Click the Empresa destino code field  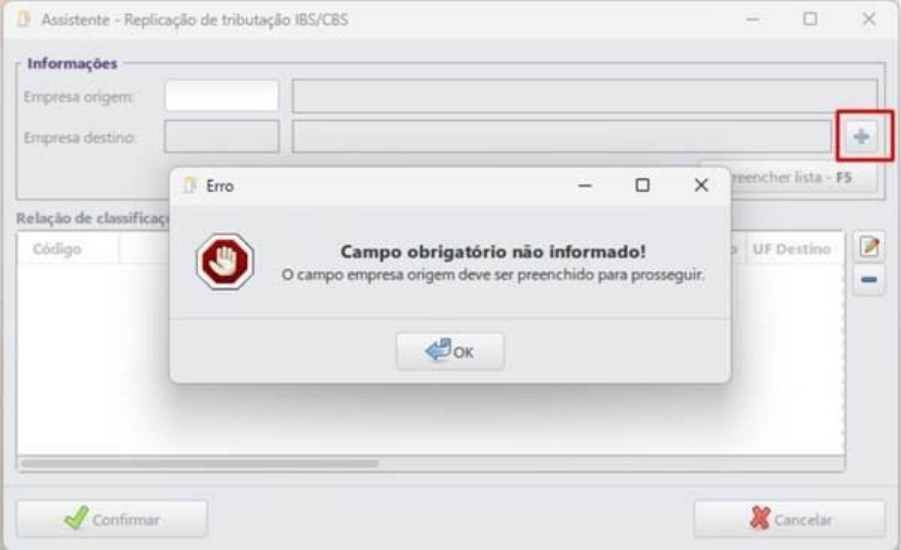click(222, 137)
